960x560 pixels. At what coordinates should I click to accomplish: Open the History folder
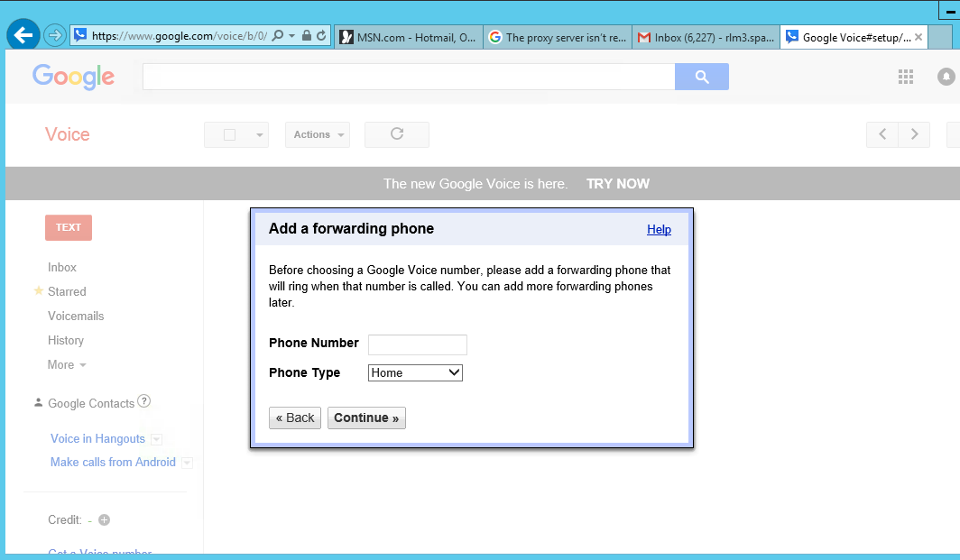tap(66, 340)
